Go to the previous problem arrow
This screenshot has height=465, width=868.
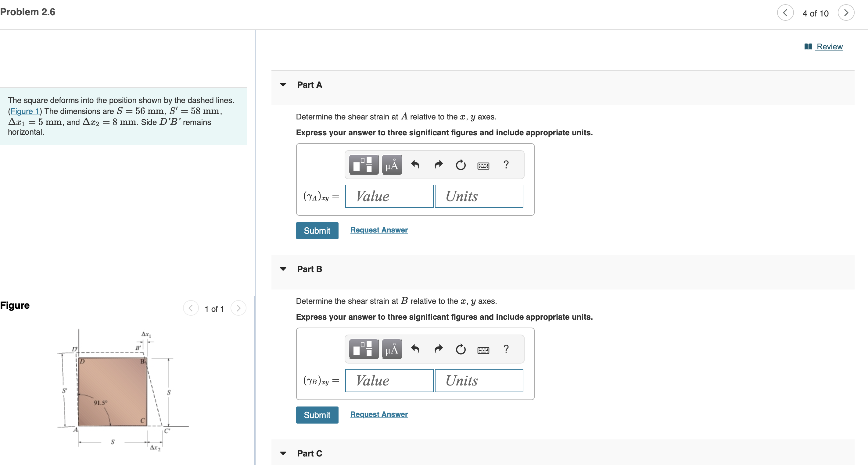point(785,13)
